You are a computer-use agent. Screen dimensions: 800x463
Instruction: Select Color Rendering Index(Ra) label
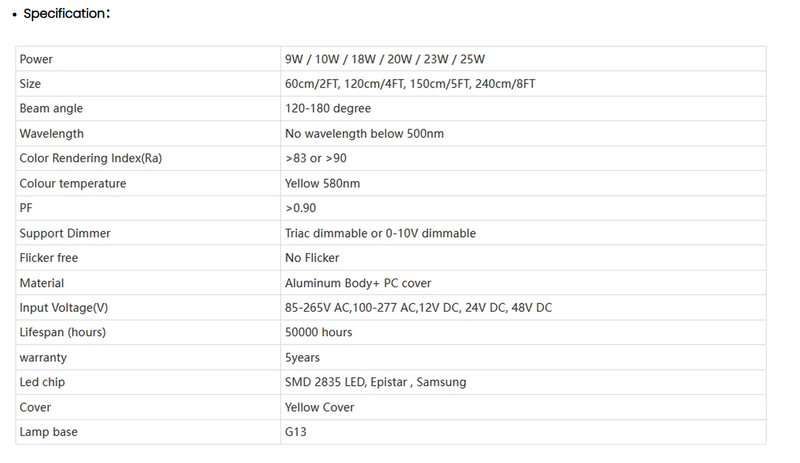(91, 158)
